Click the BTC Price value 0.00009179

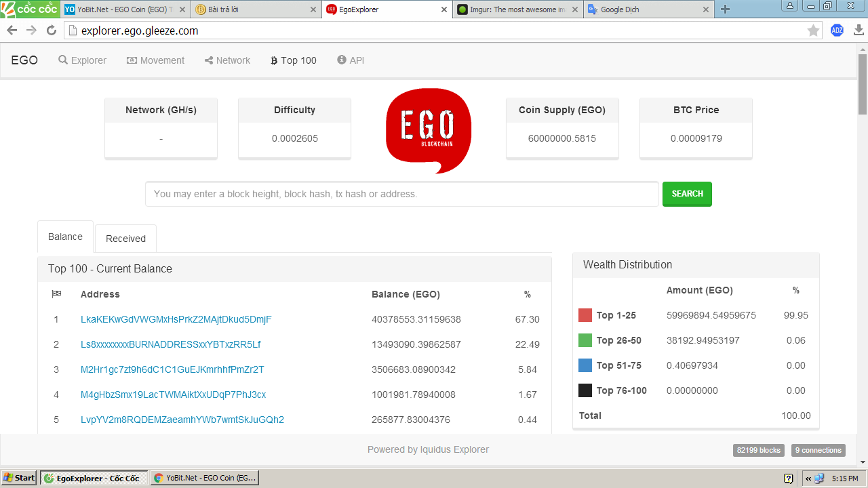pyautogui.click(x=696, y=138)
